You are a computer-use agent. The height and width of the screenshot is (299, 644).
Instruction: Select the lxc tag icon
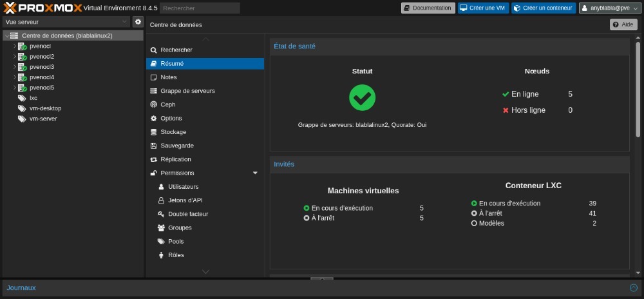pyautogui.click(x=22, y=98)
